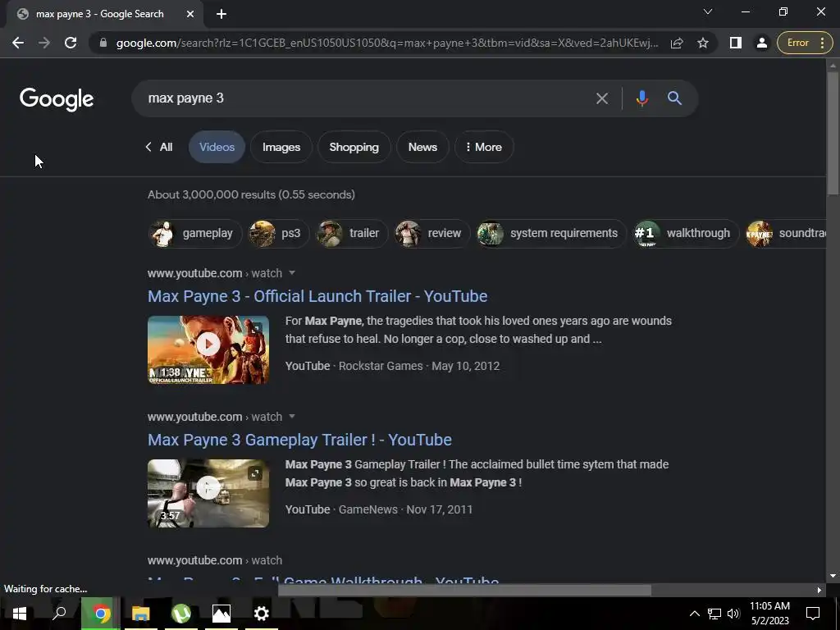Image resolution: width=840 pixels, height=630 pixels.
Task: Filter by system requirements chip
Action: (x=551, y=233)
